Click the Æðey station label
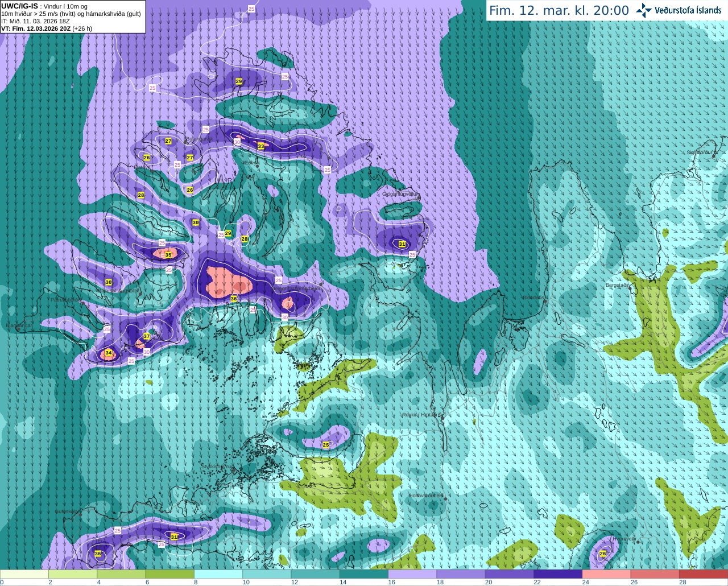This screenshot has height=586, width=728. click(251, 163)
